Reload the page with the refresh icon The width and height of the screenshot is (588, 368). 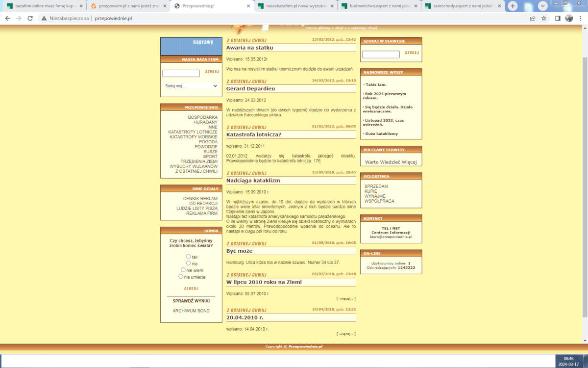[30, 18]
